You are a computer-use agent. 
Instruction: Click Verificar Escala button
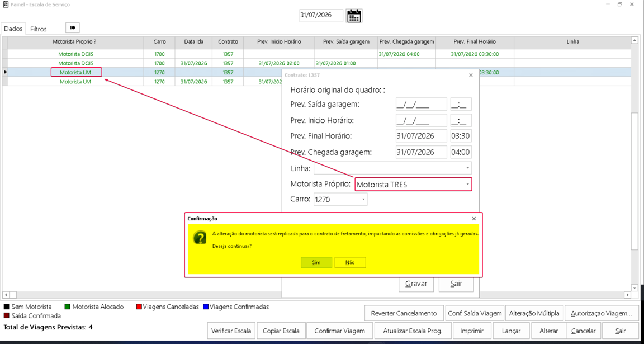click(x=232, y=331)
